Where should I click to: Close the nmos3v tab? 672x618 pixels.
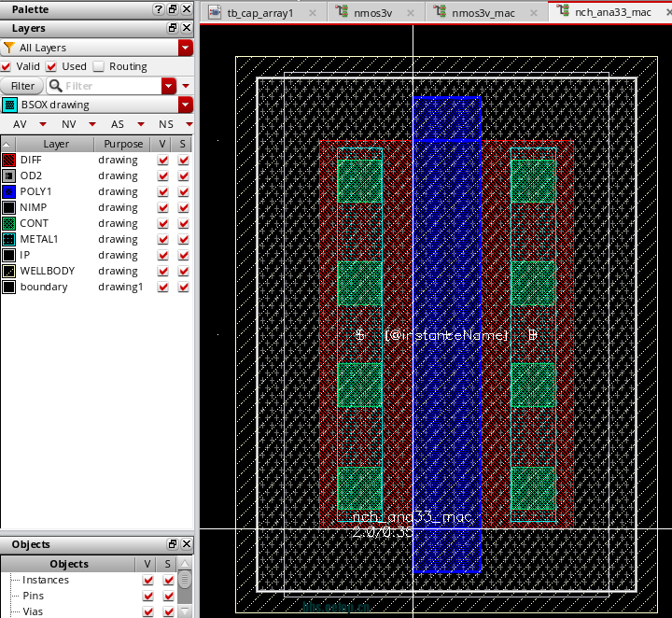coord(411,13)
